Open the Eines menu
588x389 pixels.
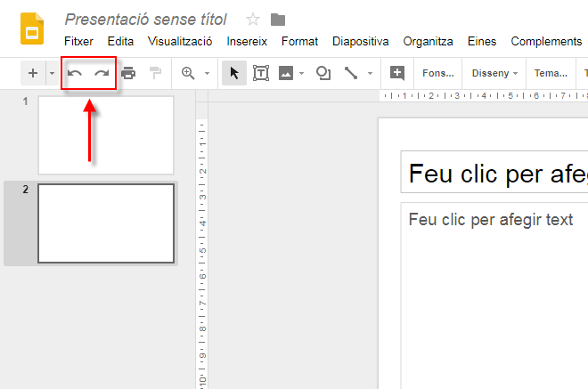click(482, 41)
